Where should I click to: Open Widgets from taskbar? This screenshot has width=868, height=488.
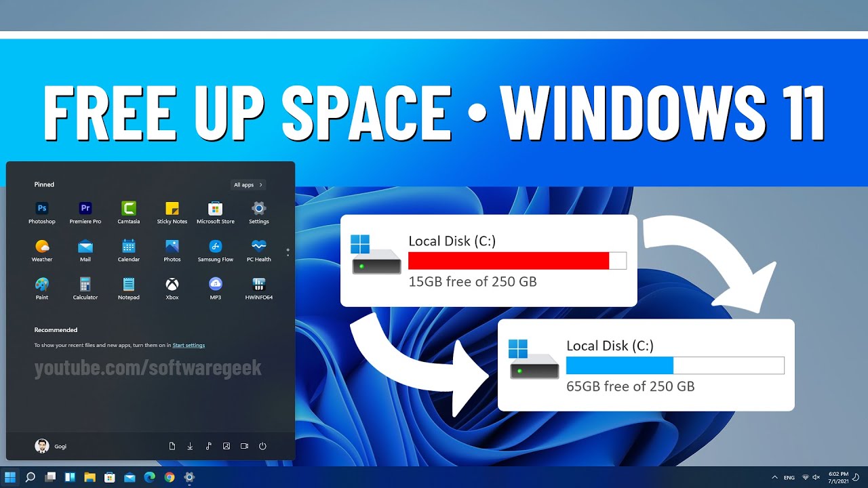tap(70, 477)
